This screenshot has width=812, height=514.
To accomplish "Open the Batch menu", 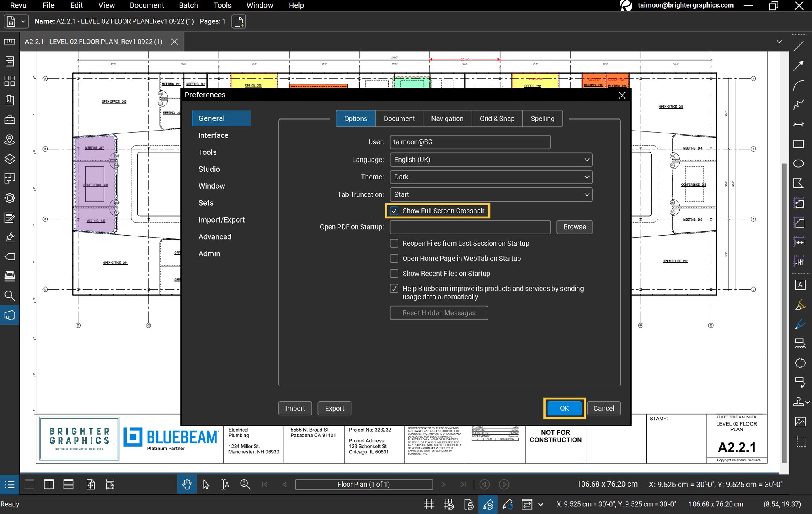I will tap(188, 5).
